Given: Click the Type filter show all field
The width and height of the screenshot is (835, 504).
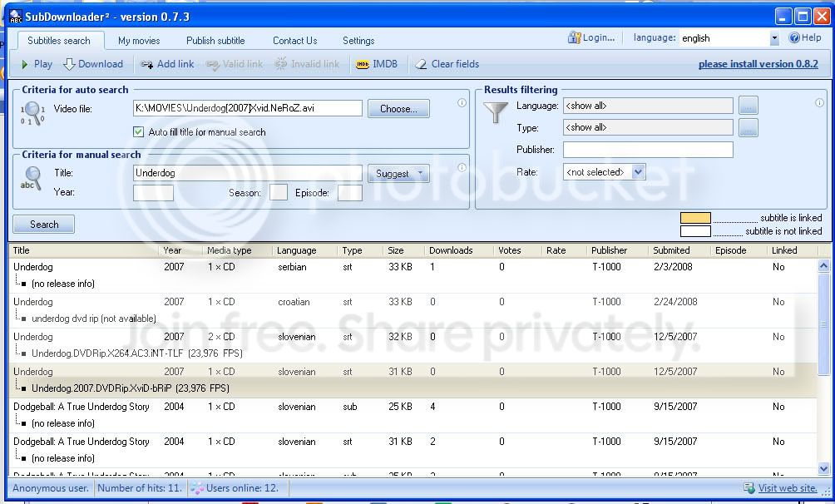Looking at the screenshot, I should pyautogui.click(x=648, y=127).
